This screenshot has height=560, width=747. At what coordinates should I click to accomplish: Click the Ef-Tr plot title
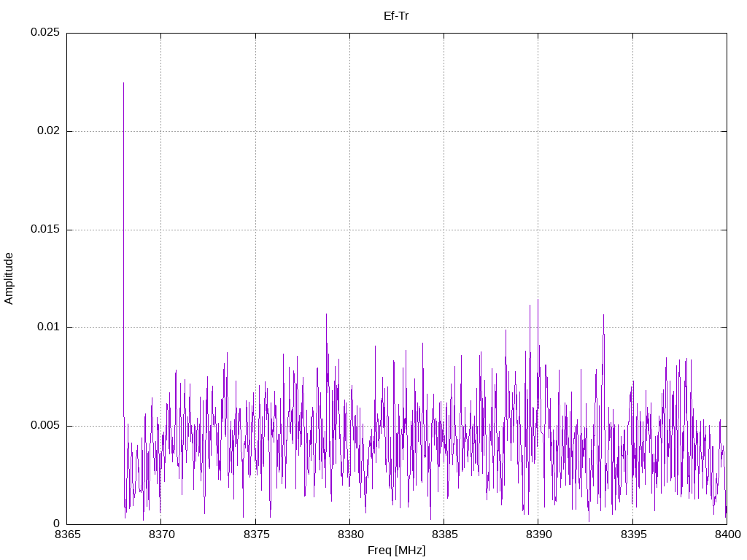pos(396,16)
